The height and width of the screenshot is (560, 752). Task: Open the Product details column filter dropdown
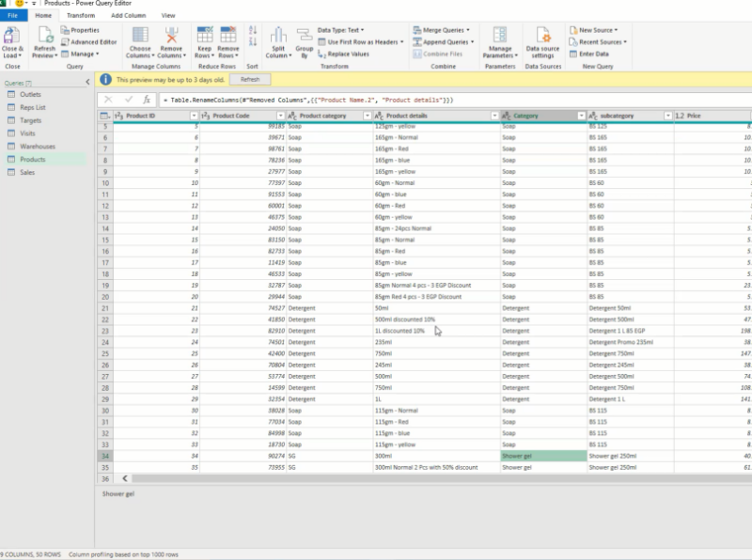[494, 116]
